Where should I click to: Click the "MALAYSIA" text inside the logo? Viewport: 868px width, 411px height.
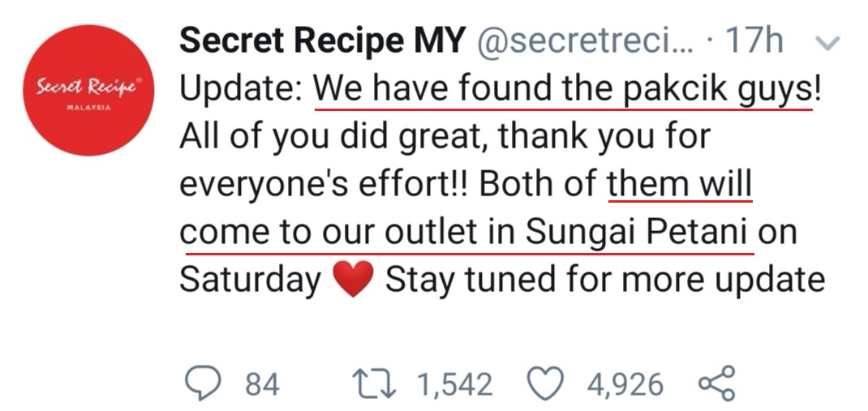[x=88, y=106]
